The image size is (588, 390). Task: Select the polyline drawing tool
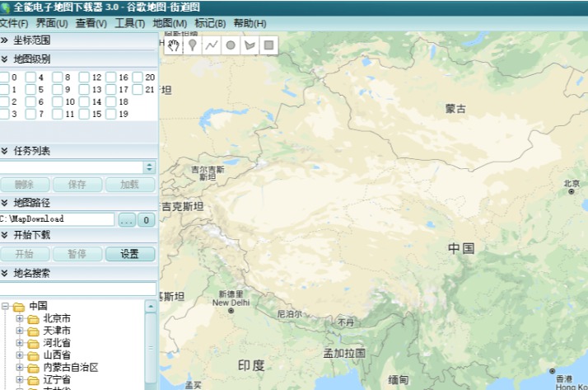[212, 45]
